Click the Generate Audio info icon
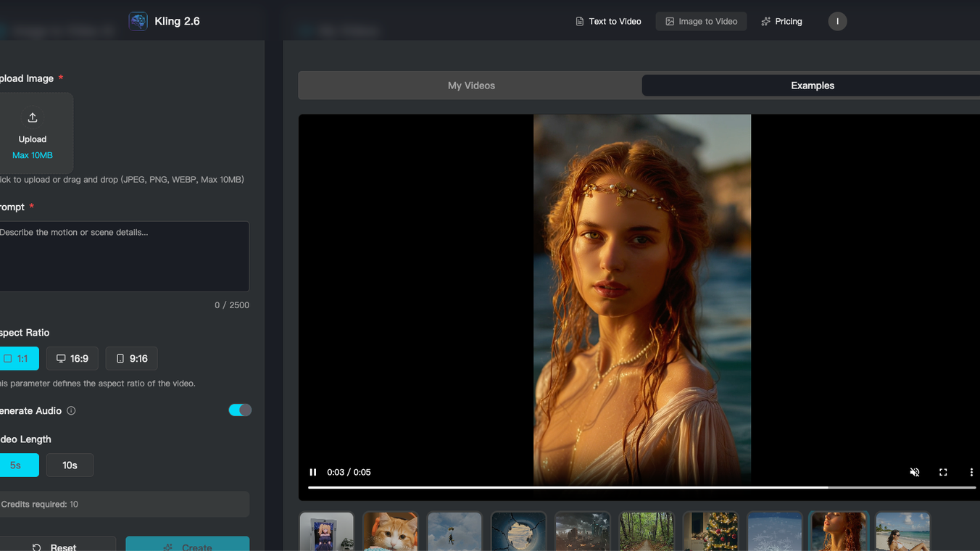This screenshot has width=980, height=551. click(x=71, y=411)
